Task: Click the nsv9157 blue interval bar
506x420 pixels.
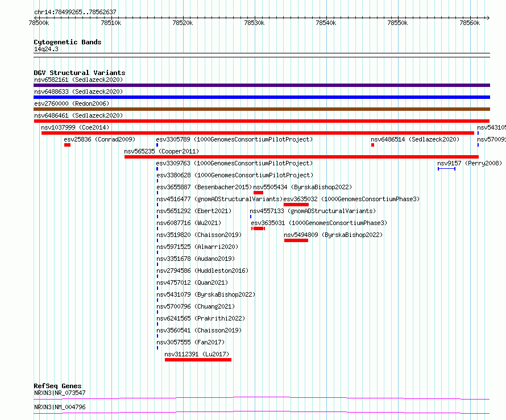Action: (447, 169)
